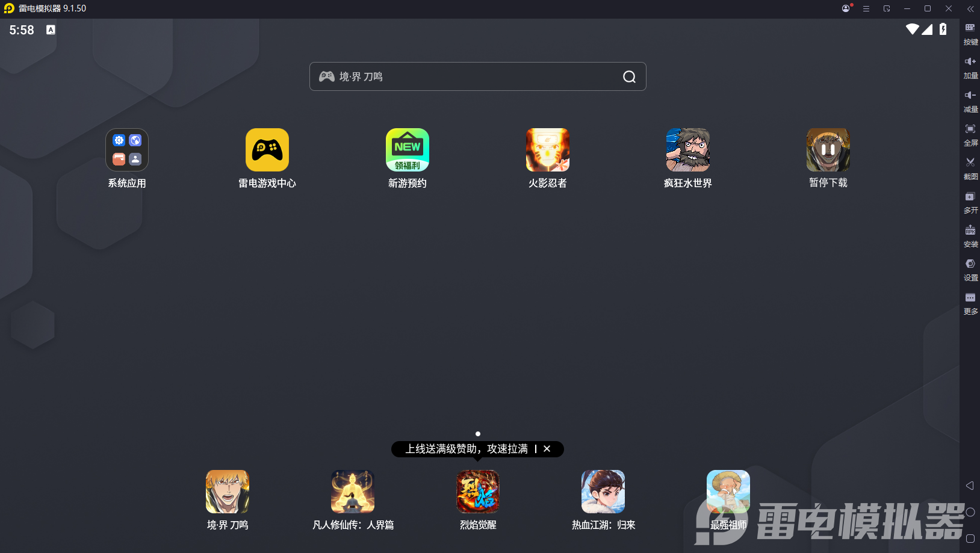The image size is (980, 553).
Task: Launch 境·界 刀鸣 from the dock
Action: (228, 492)
